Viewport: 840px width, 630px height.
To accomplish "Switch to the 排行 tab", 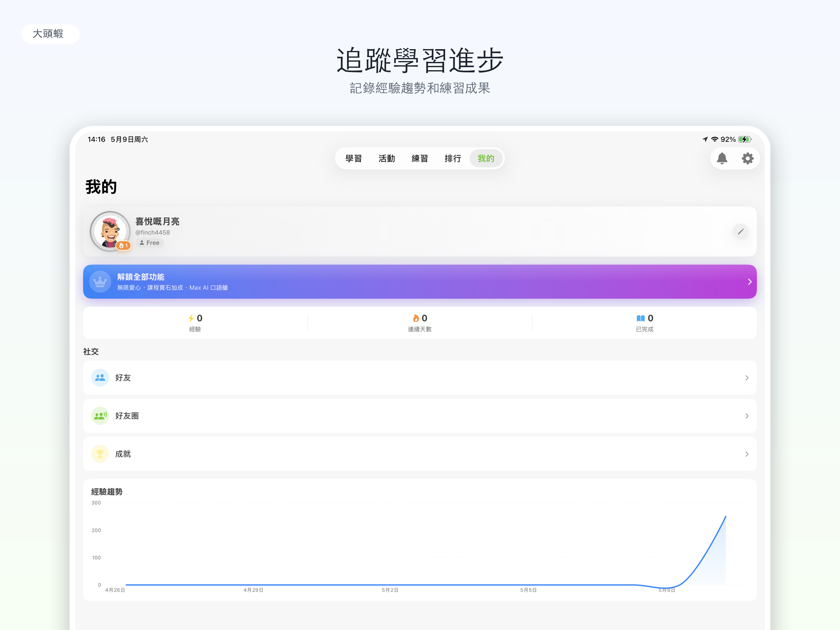I will pyautogui.click(x=453, y=158).
